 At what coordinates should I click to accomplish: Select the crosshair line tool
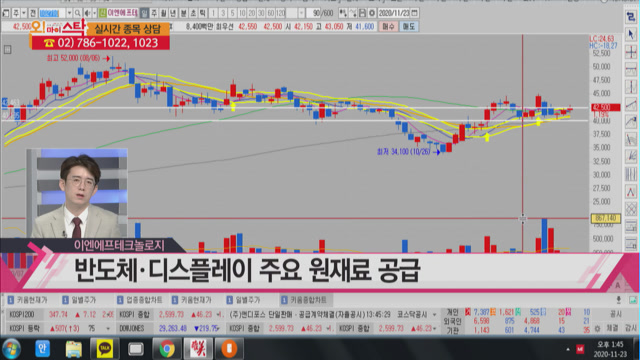[x=631, y=52]
